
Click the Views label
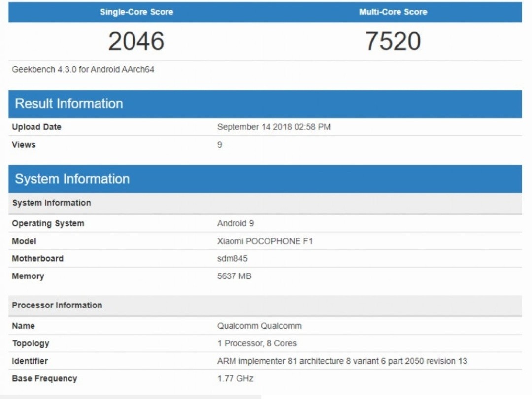(x=24, y=145)
